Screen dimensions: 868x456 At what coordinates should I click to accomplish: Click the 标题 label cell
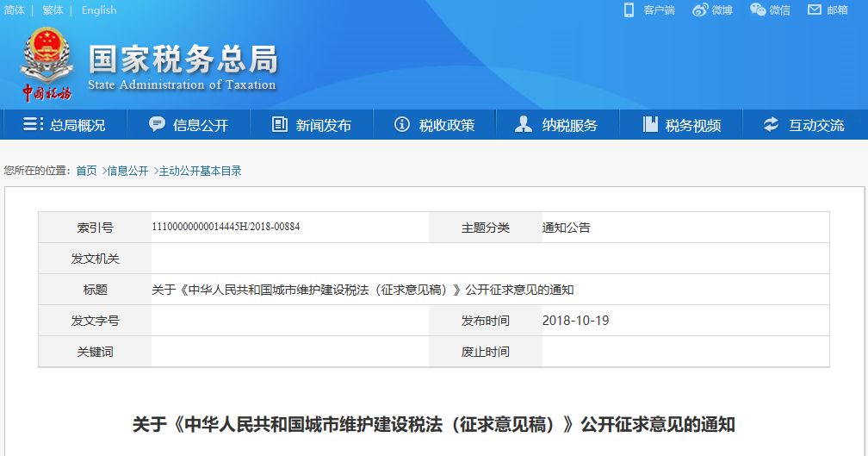[x=96, y=290]
